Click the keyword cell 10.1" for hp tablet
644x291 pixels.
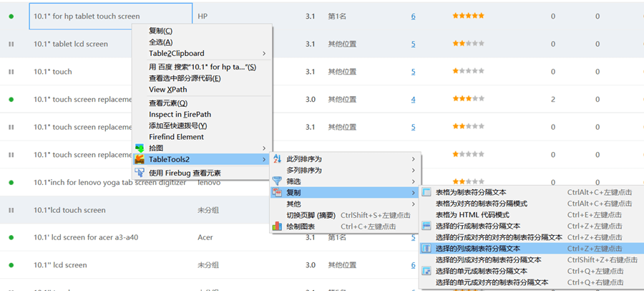(87, 16)
